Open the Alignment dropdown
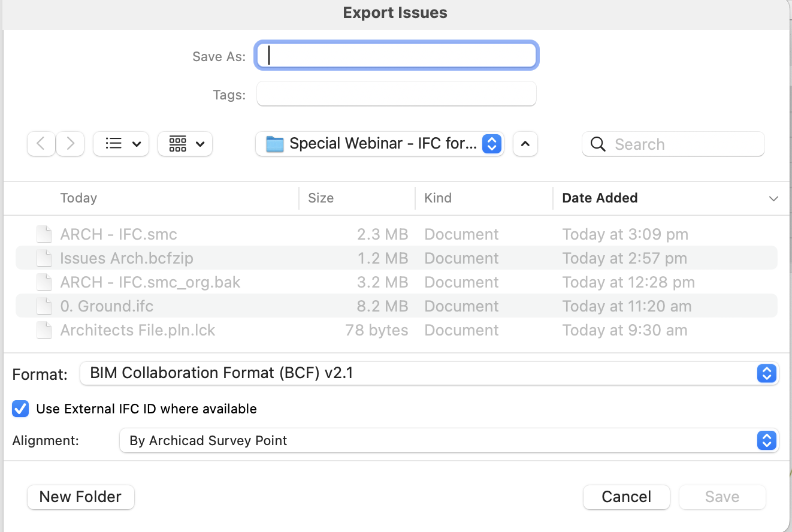792x532 pixels. (766, 440)
